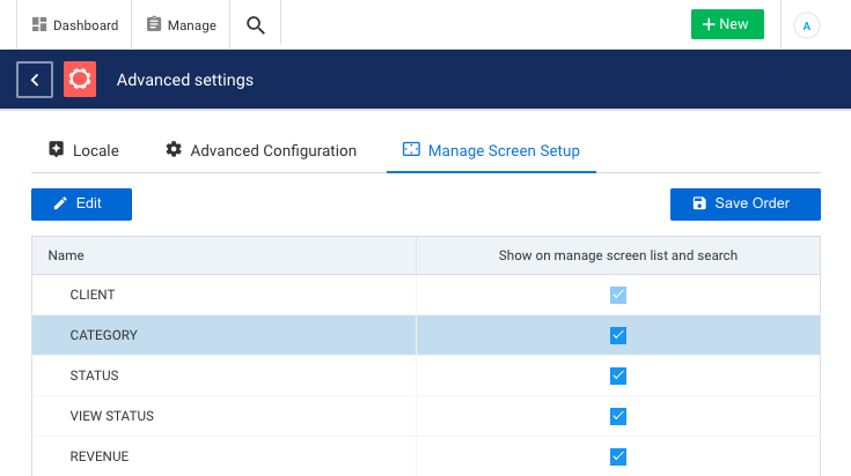
Task: Select the STATUS row name
Action: 94,376
